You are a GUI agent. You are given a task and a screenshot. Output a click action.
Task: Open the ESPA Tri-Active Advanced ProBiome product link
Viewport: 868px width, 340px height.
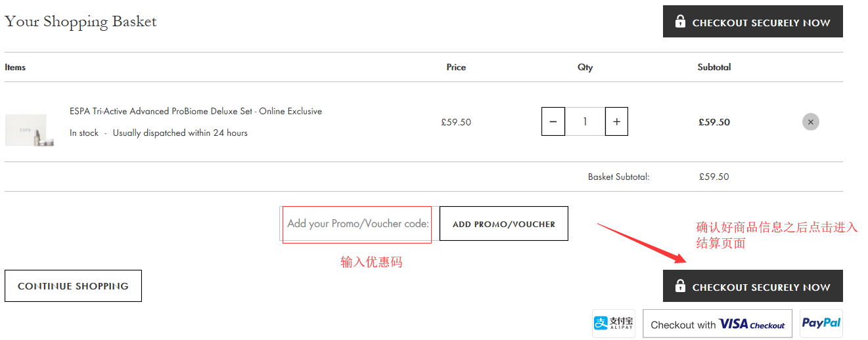196,112
